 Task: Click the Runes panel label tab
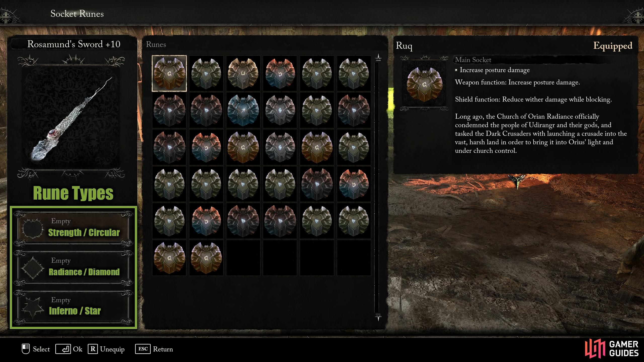click(x=156, y=44)
